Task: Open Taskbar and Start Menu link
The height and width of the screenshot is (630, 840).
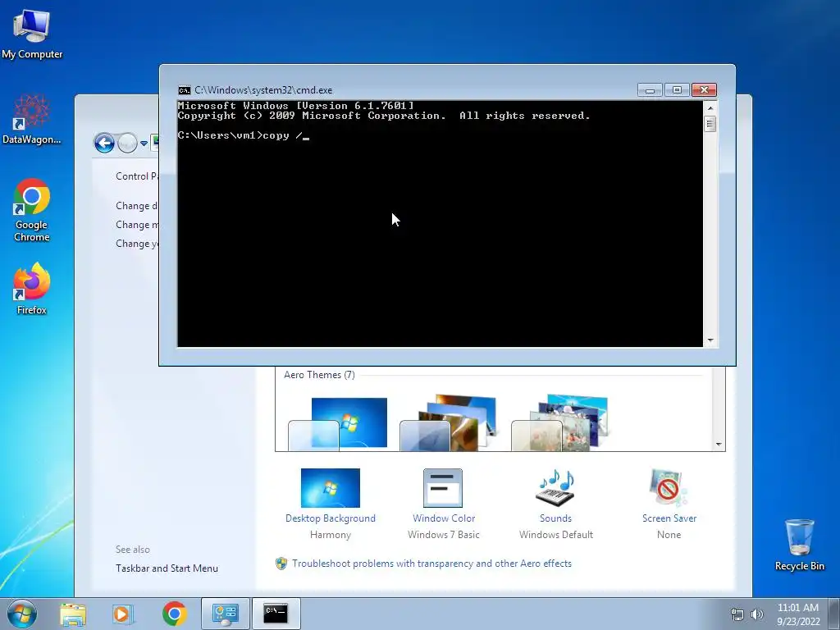Action: point(167,568)
